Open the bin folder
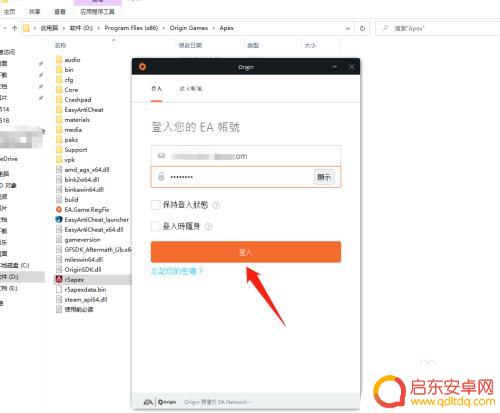Screen dimensions: 500x413 [65, 70]
